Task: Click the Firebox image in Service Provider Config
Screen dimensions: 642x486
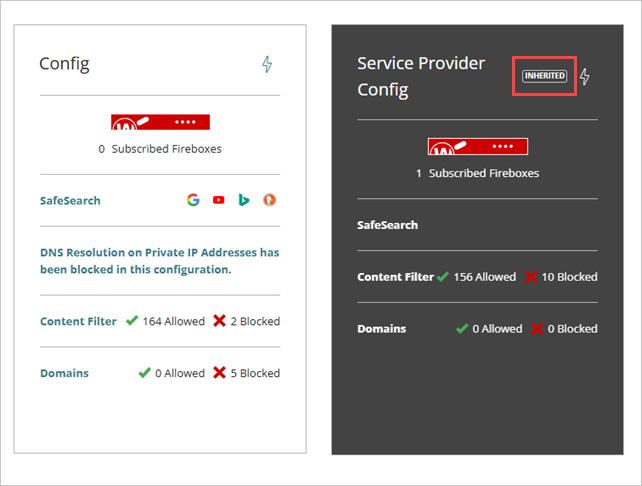Action: pos(478,147)
